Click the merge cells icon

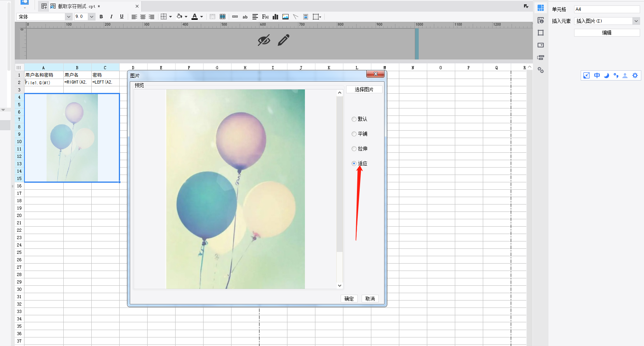point(212,17)
